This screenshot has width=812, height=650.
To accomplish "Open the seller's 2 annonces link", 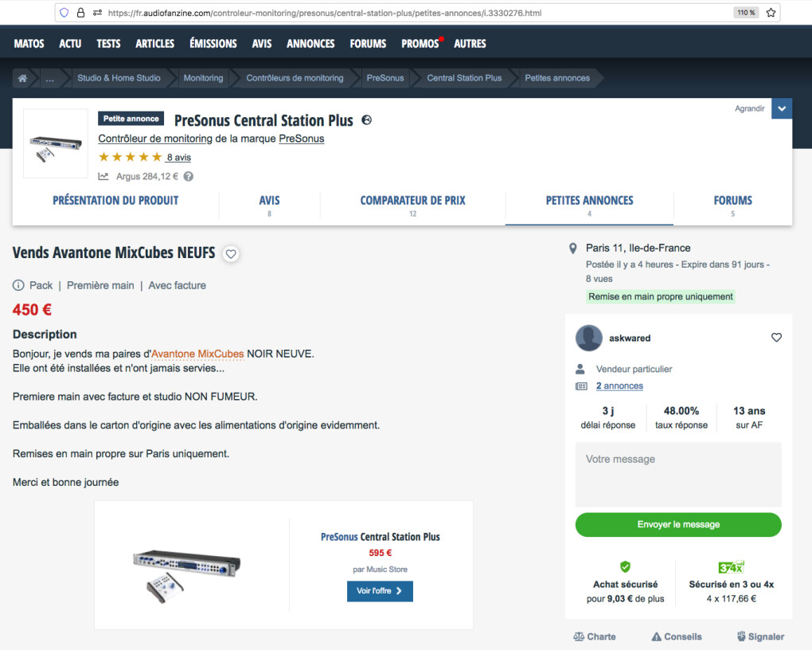I will pos(619,386).
